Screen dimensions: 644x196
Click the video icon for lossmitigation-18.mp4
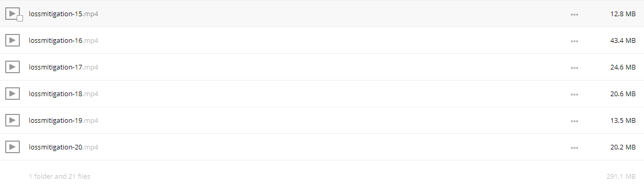(13, 94)
